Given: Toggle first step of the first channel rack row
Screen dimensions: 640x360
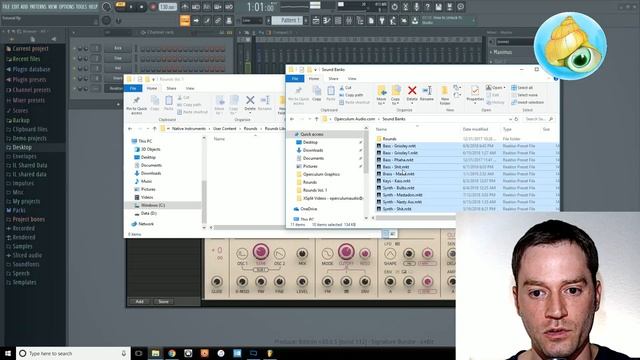Looking at the screenshot, I should point(142,49).
